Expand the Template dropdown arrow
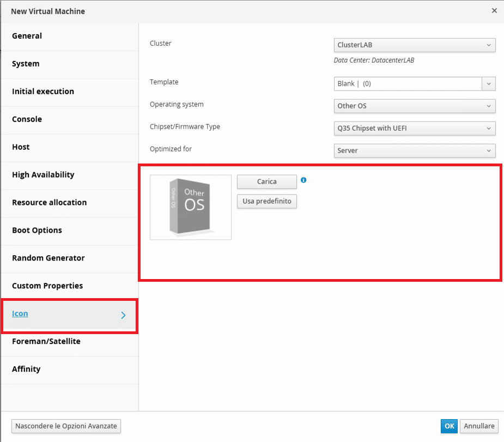Screen dimensions: 504x442 (489, 84)
